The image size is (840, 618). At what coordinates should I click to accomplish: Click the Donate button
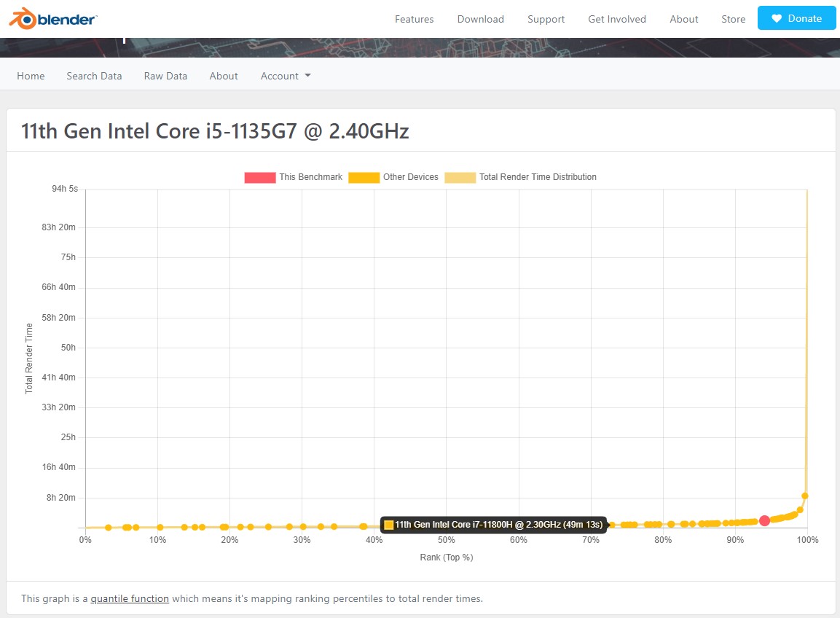coord(796,18)
